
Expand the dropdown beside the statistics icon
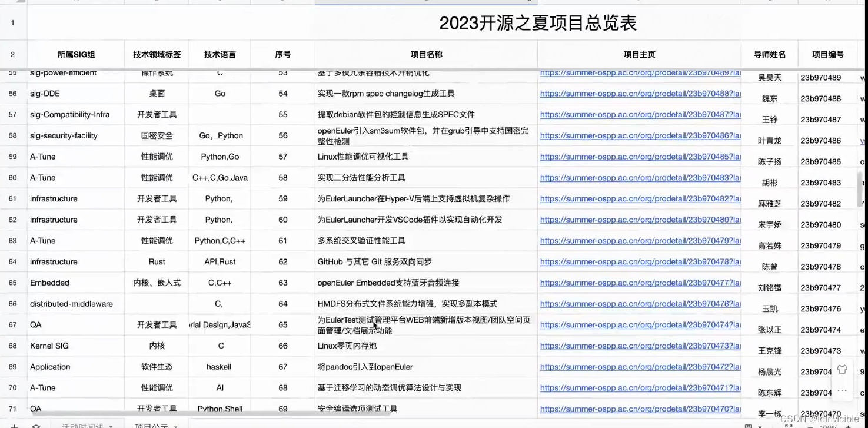pyautogui.click(x=760, y=426)
